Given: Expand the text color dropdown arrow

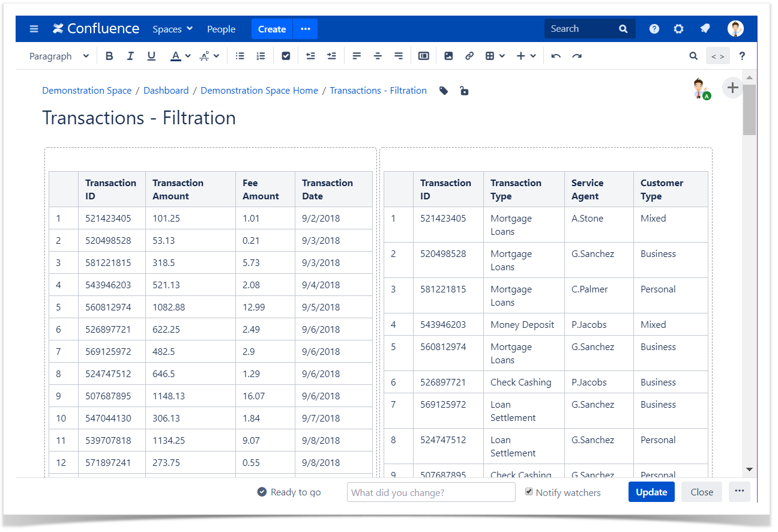Looking at the screenshot, I should click(x=188, y=56).
